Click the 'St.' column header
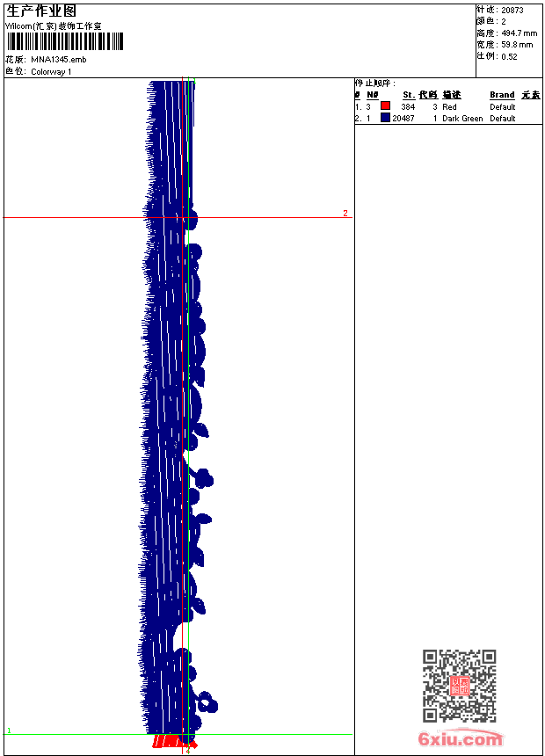Viewport: 545px width, 756px height. 409,95
